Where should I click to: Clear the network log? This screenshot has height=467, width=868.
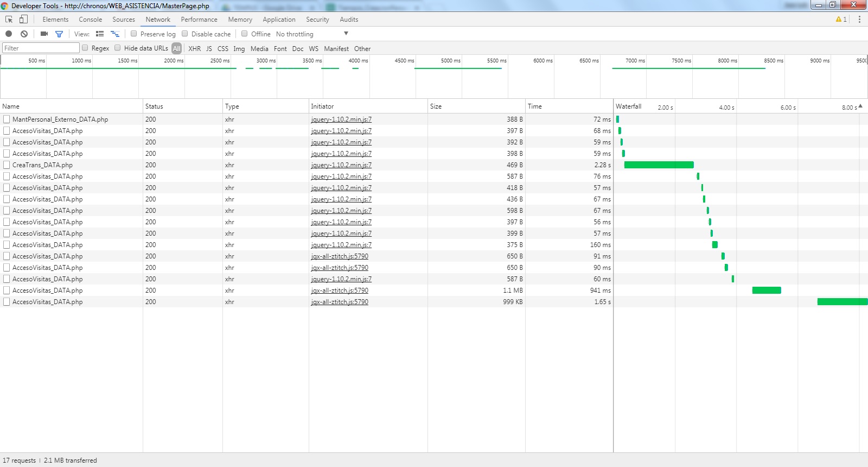[24, 34]
